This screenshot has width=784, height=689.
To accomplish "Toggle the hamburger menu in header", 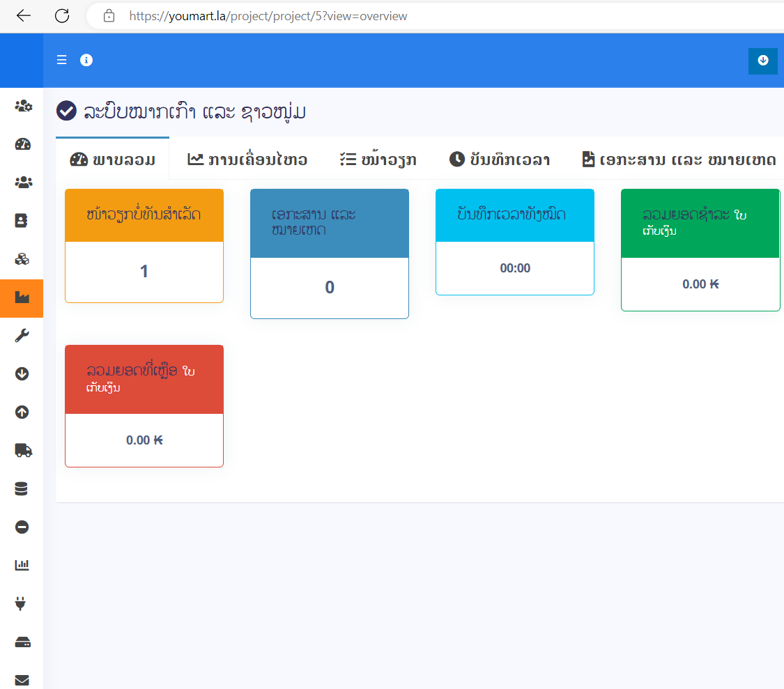I will click(61, 60).
